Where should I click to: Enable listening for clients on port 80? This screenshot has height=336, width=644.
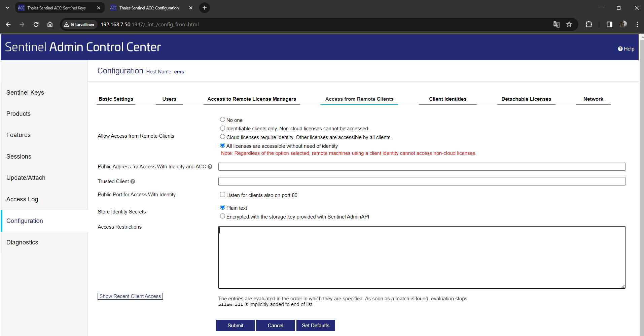[222, 195]
